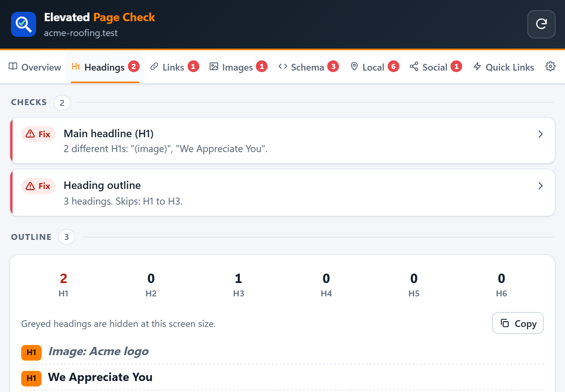
Task: Click the acme-roofing.test domain text
Action: (81, 33)
